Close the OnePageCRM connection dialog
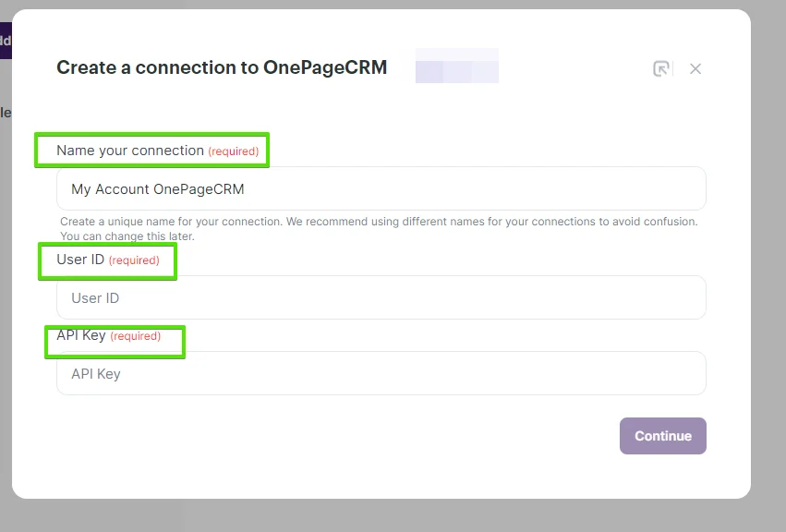The width and height of the screenshot is (786, 532). pyautogui.click(x=695, y=68)
